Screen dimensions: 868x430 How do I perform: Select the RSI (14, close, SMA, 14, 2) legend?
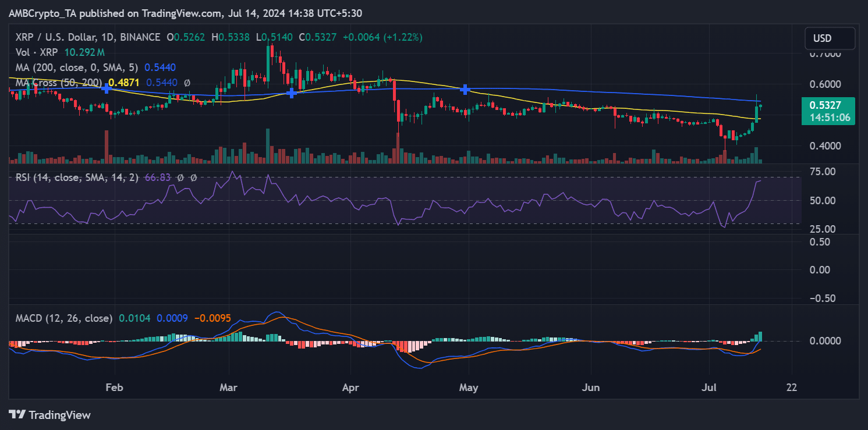pos(77,177)
